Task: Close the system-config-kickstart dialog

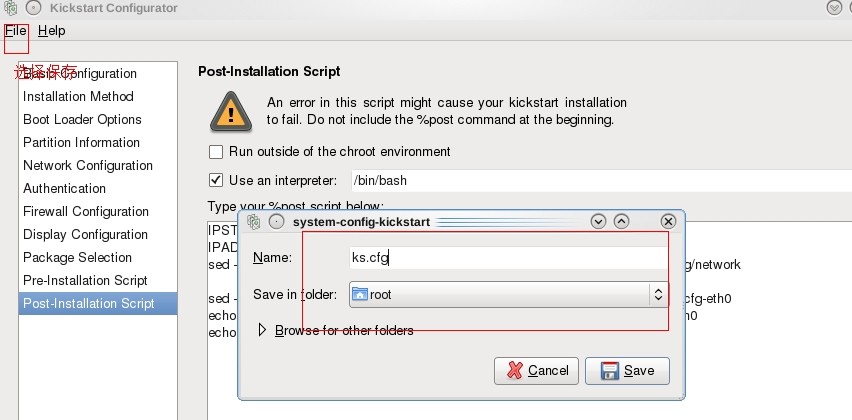Action: click(668, 222)
